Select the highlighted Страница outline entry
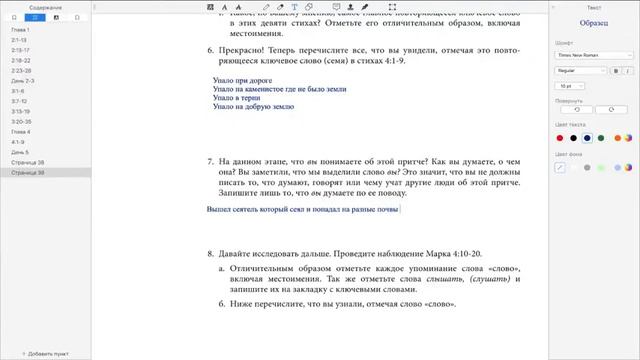 pos(46,173)
